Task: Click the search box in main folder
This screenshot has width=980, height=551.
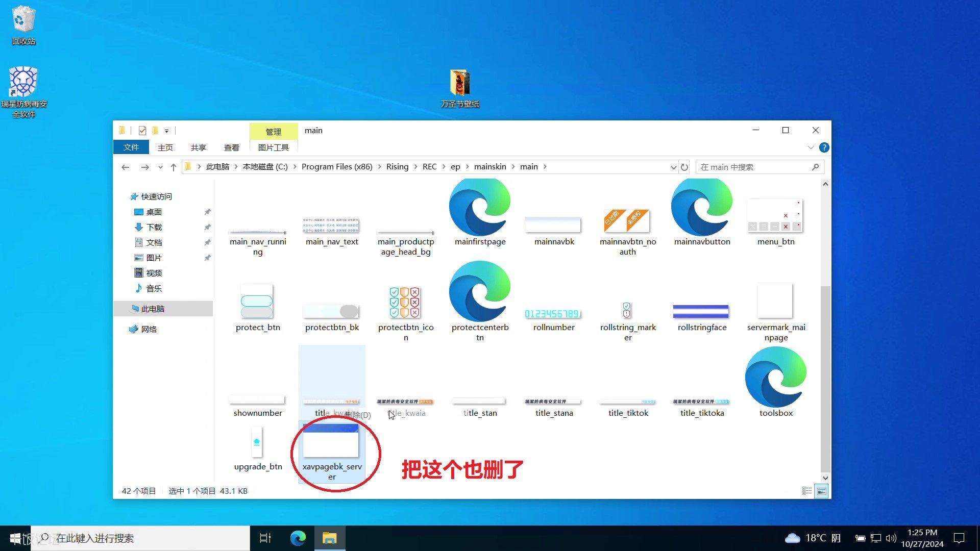Action: pyautogui.click(x=759, y=167)
